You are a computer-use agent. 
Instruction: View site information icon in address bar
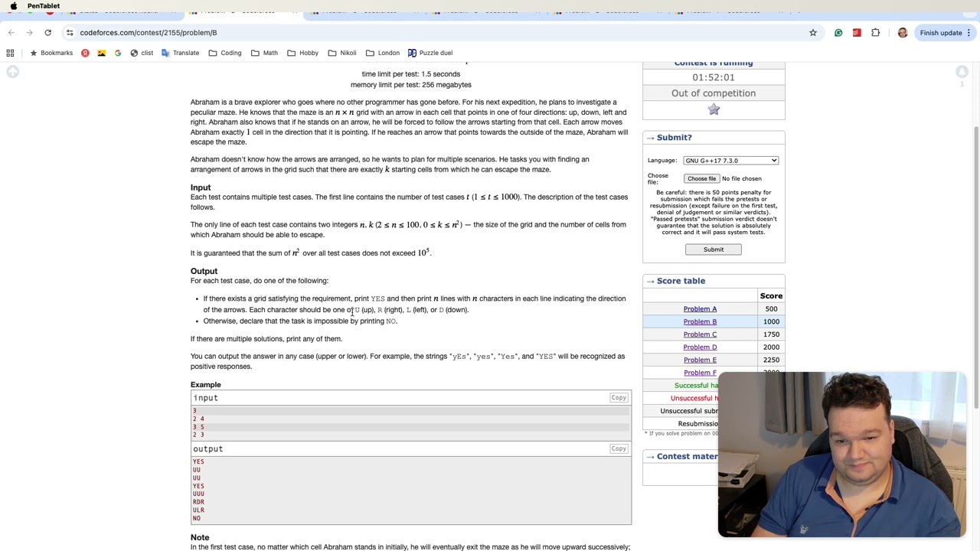coord(70,32)
